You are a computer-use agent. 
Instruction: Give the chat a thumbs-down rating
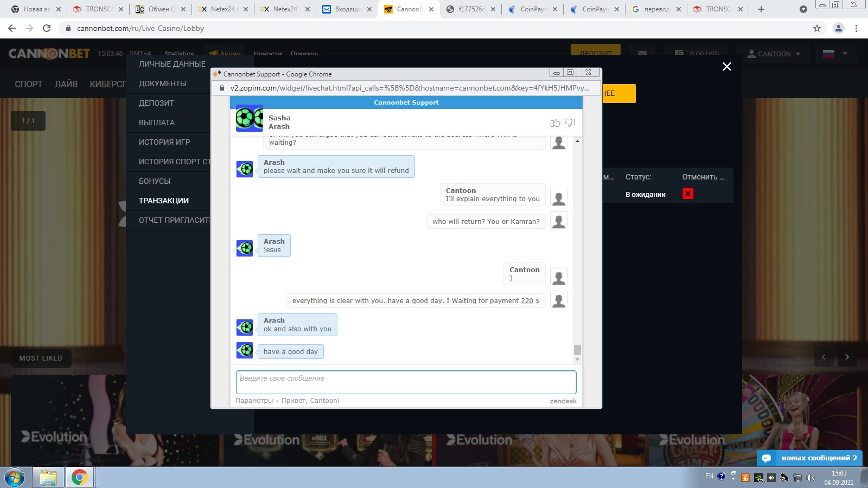[570, 123]
